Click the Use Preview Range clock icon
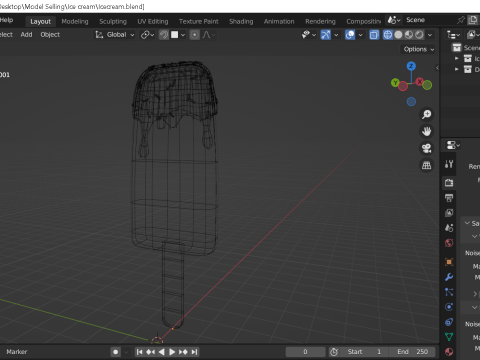This screenshot has height=360, width=480. tap(334, 352)
